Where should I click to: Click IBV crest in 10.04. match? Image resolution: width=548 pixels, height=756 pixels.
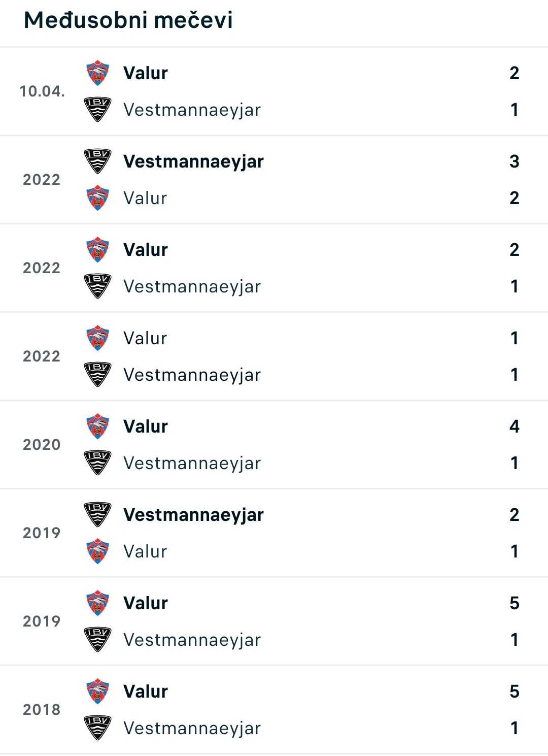97,110
